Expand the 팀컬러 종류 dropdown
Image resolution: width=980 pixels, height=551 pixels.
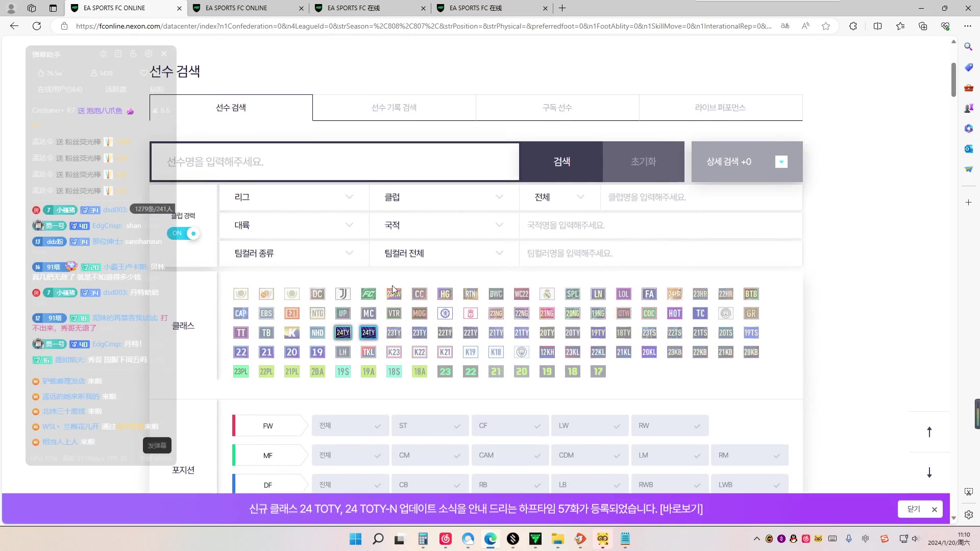click(x=294, y=253)
